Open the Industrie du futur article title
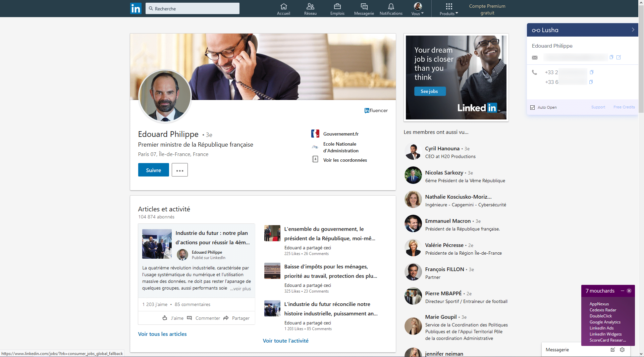 [x=212, y=238]
